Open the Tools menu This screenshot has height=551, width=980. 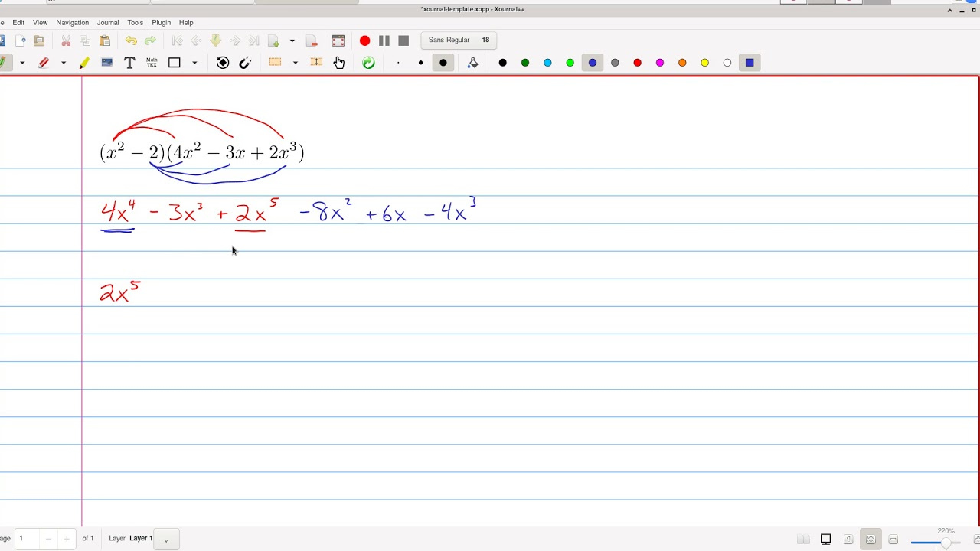click(x=135, y=23)
